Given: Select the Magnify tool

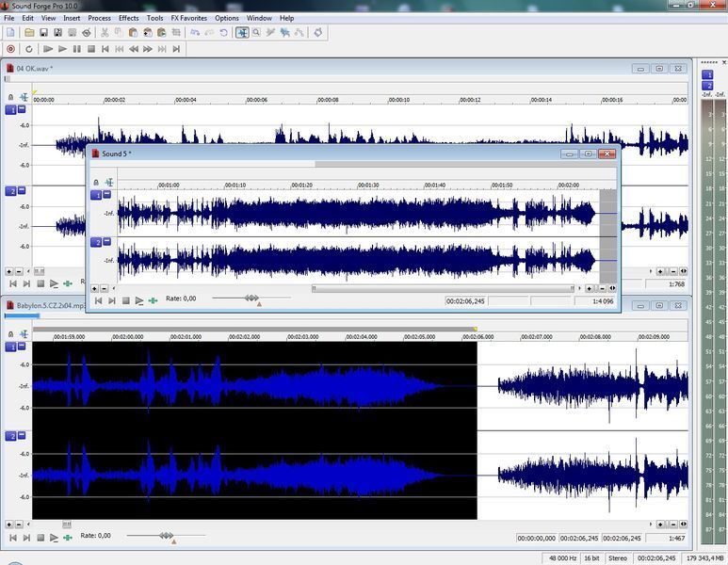Looking at the screenshot, I should (256, 33).
